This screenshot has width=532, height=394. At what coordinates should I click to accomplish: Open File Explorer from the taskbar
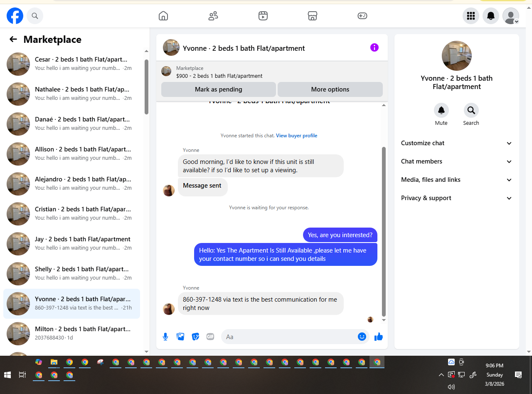54,362
